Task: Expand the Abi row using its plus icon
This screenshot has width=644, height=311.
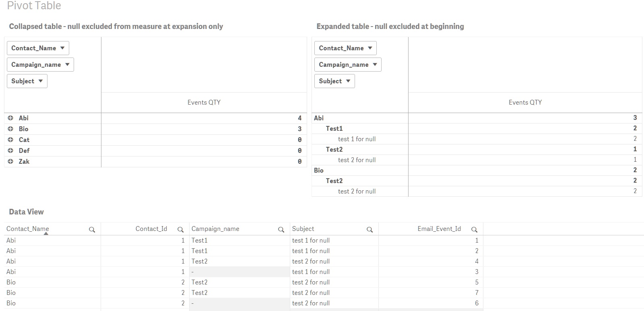Action: (10, 118)
